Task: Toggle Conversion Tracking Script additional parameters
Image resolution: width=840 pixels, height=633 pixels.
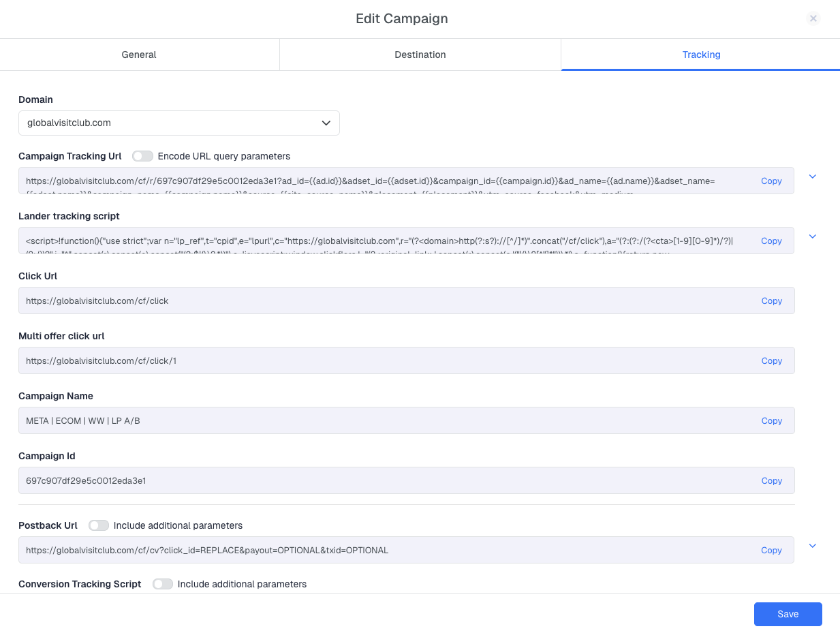Action: point(163,584)
